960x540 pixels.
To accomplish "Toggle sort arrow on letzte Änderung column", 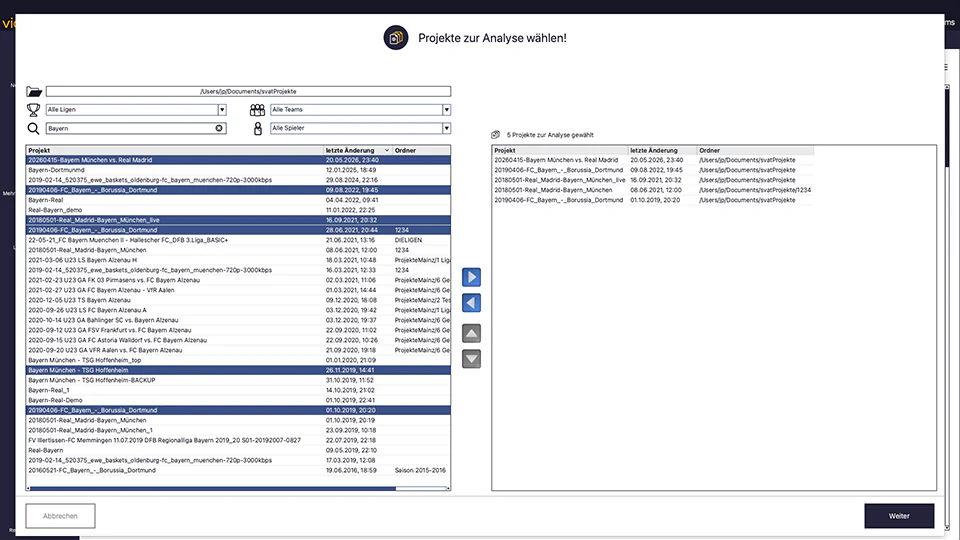I will coord(387,150).
